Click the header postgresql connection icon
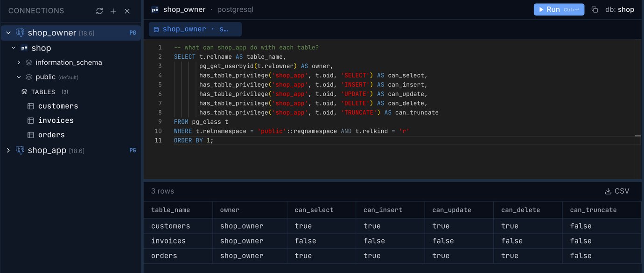This screenshot has width=644, height=273. pyautogui.click(x=155, y=9)
